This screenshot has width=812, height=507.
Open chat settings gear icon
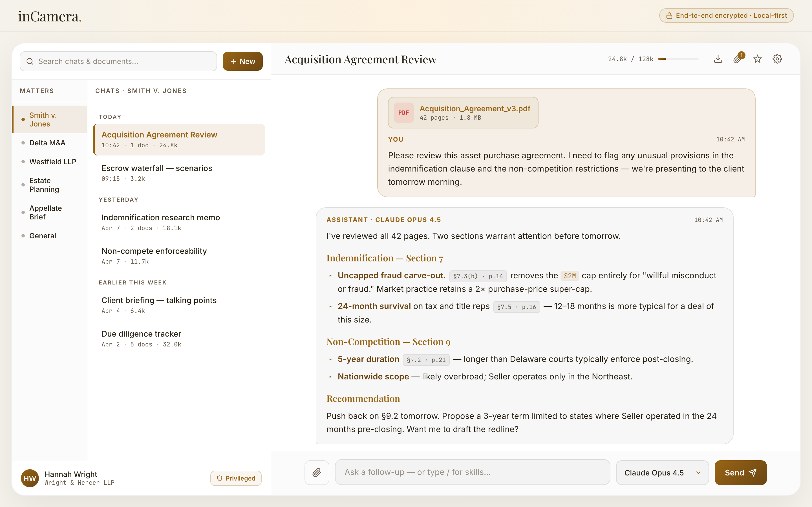(x=777, y=59)
